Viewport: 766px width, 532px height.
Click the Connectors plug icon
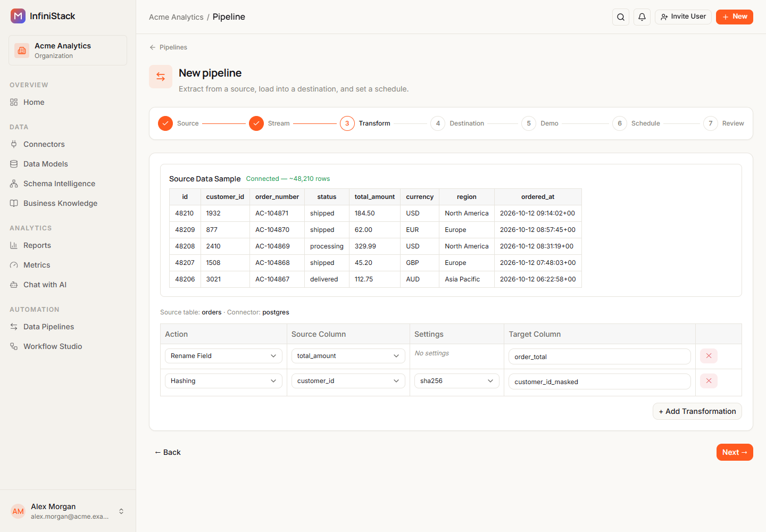tap(14, 144)
